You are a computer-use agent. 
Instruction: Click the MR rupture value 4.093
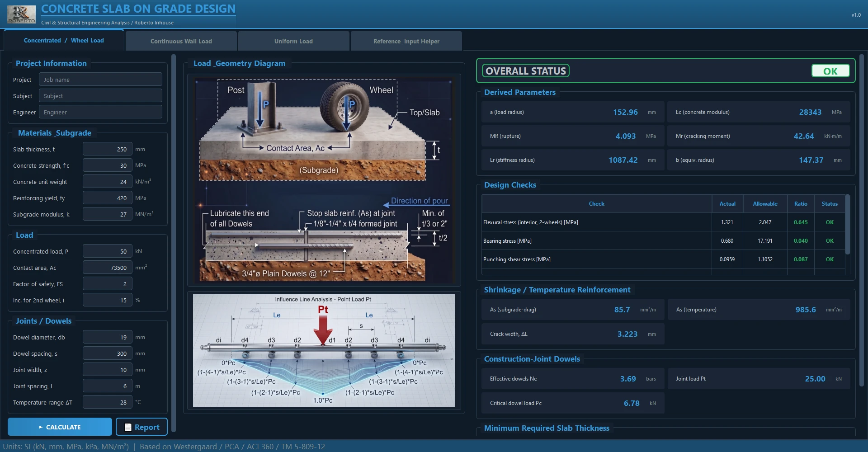point(625,136)
